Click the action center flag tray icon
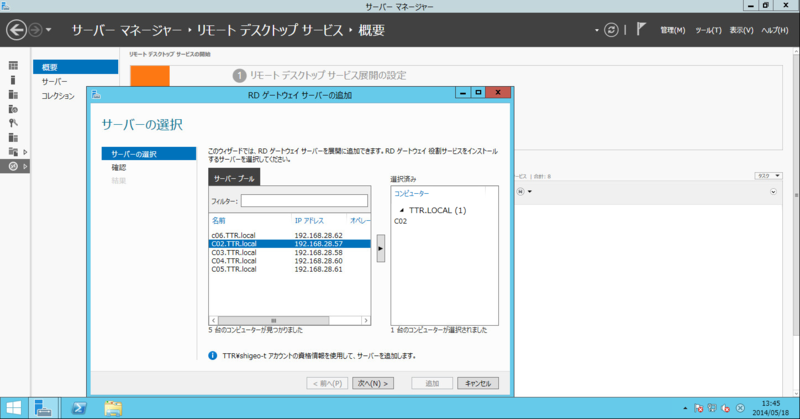This screenshot has height=419, width=800. [x=699, y=408]
